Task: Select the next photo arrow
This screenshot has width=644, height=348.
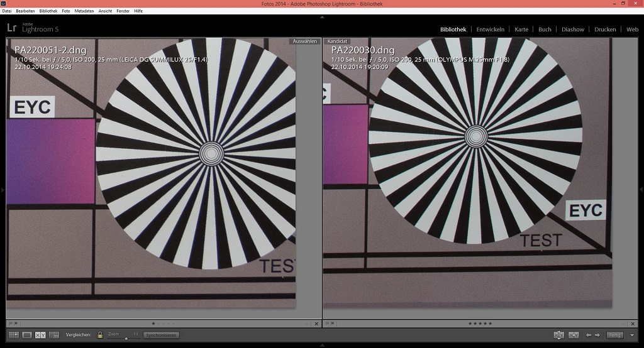Action: [597, 335]
